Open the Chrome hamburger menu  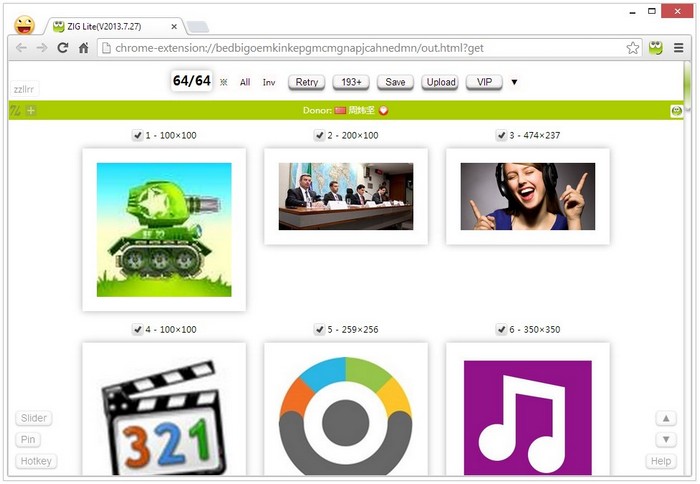tap(679, 48)
